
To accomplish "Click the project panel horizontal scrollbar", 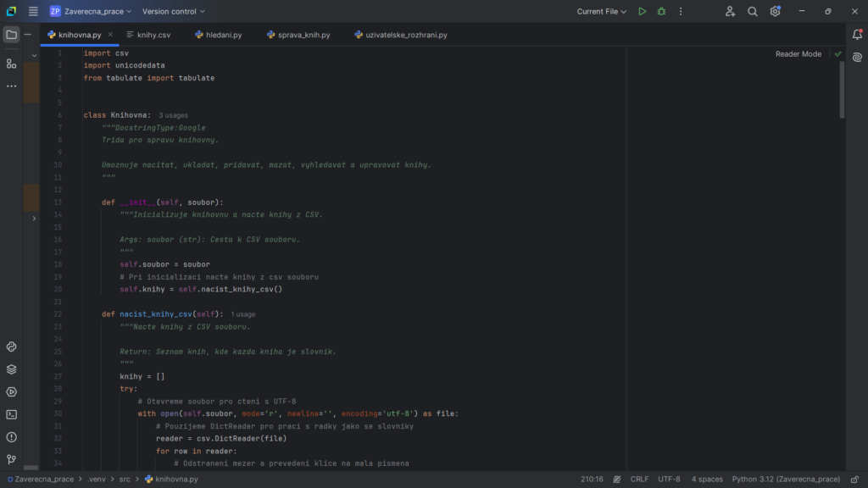I will (31, 468).
